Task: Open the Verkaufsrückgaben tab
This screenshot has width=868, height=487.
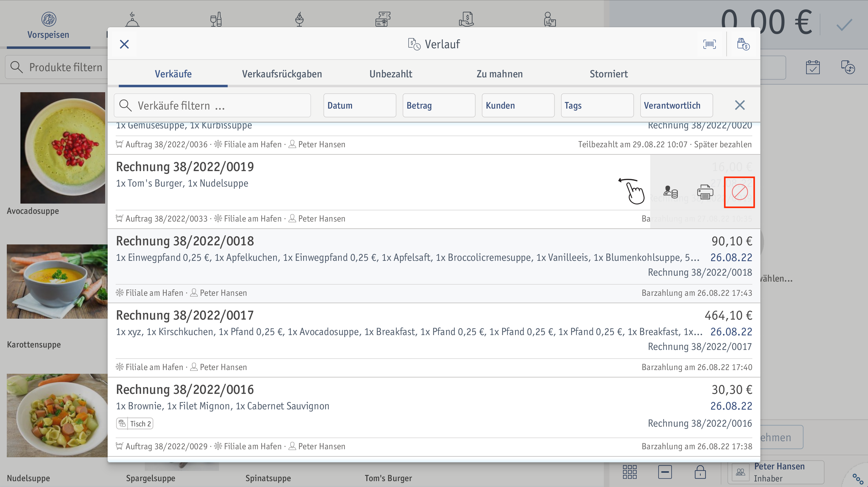Action: point(282,74)
